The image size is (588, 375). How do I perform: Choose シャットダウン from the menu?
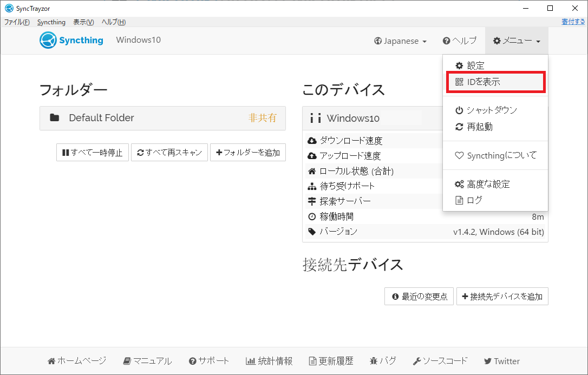495,110
